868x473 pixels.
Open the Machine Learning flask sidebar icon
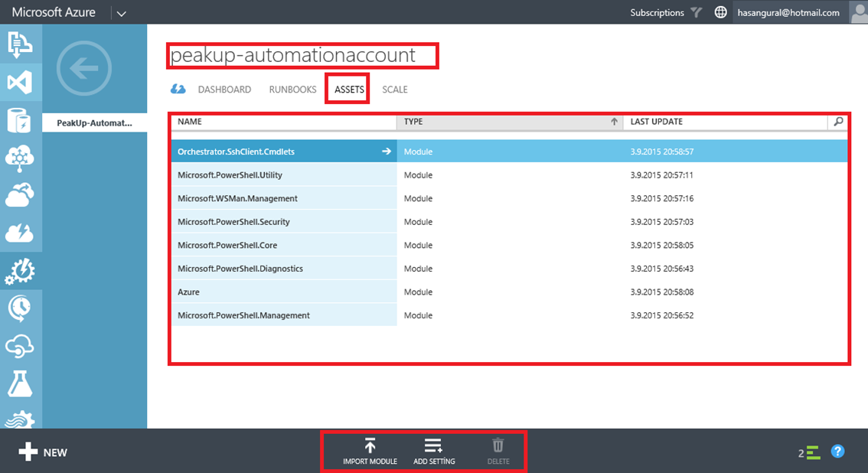click(20, 383)
